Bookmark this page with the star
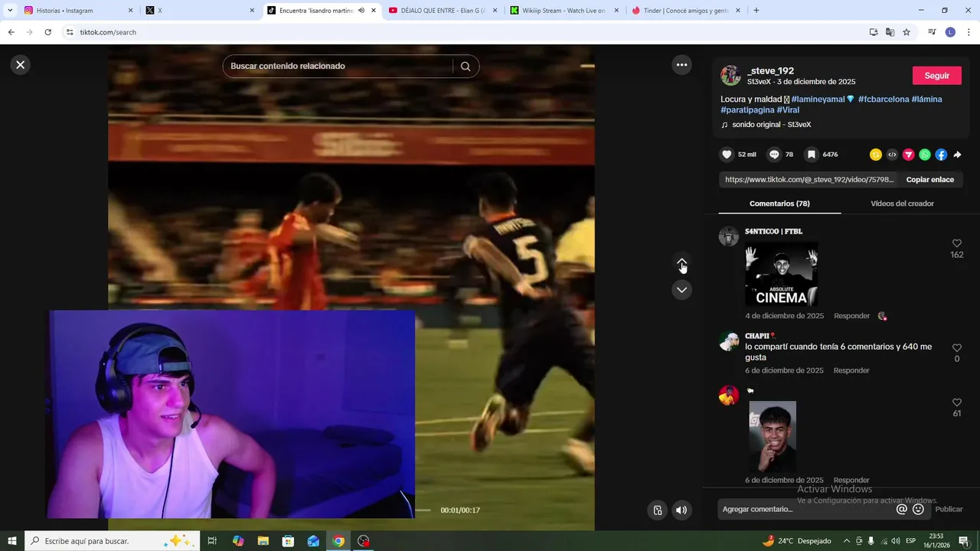The width and height of the screenshot is (980, 551). 906,32
